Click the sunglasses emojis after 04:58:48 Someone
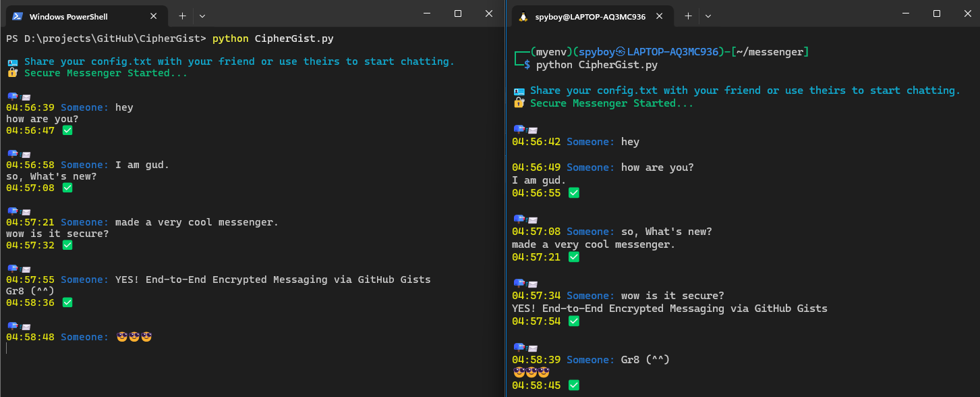The width and height of the screenshot is (980, 397). (x=134, y=337)
